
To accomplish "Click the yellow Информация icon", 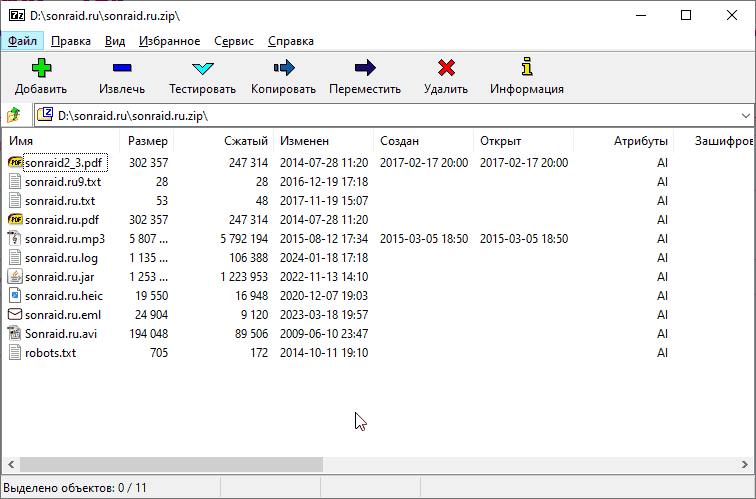I will (527, 67).
